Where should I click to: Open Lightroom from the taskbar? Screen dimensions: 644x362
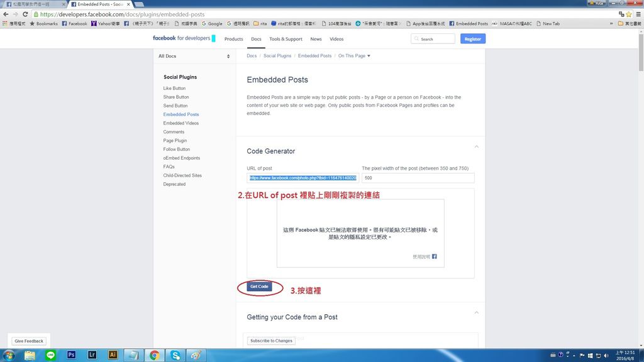point(92,355)
